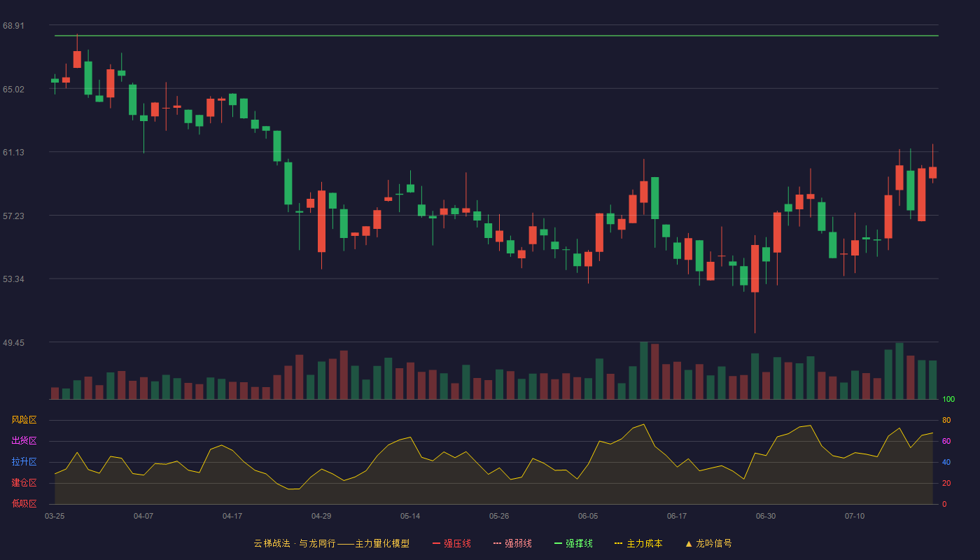This screenshot has width=980, height=560.
Task: Click the 建仓区 zone label
Action: pyautogui.click(x=24, y=483)
